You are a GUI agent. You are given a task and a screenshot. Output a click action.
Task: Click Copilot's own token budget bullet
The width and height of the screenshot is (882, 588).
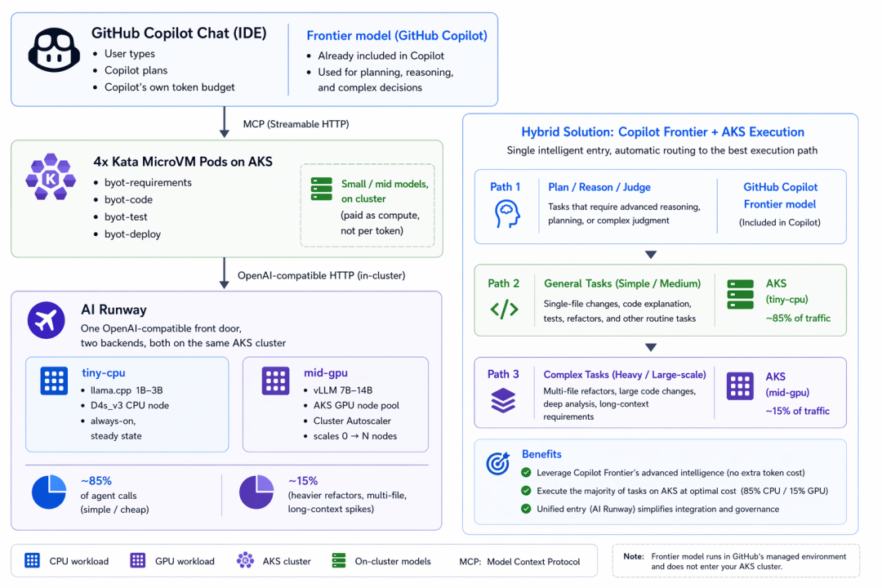coord(169,87)
